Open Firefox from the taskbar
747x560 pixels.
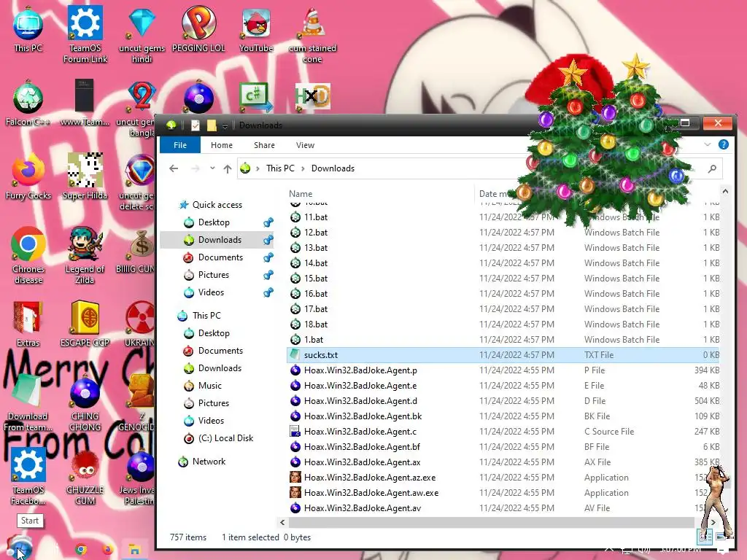108,550
